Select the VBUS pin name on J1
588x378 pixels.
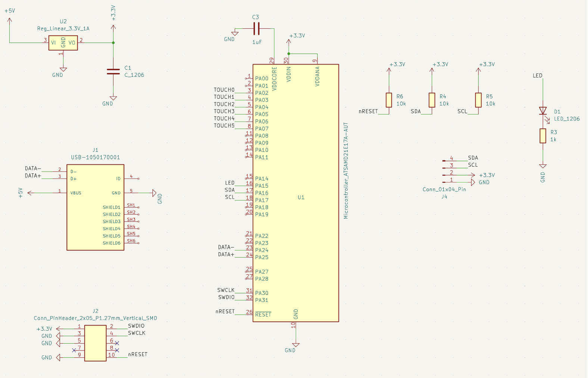[x=76, y=193]
